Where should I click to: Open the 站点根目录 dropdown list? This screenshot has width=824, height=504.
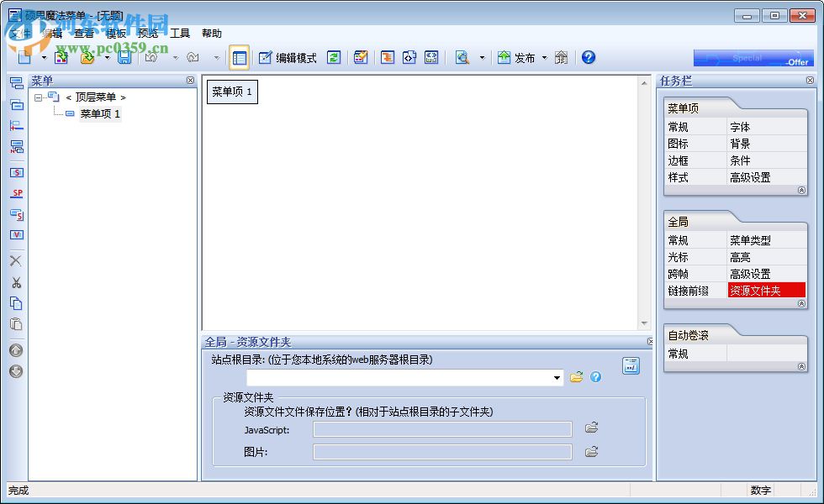pyautogui.click(x=557, y=377)
